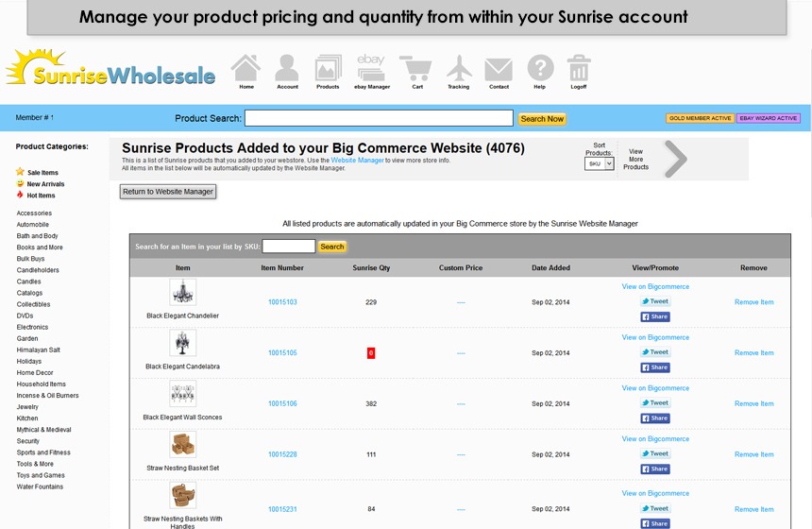
Task: Open the Contact envelope icon
Action: pyautogui.click(x=499, y=72)
